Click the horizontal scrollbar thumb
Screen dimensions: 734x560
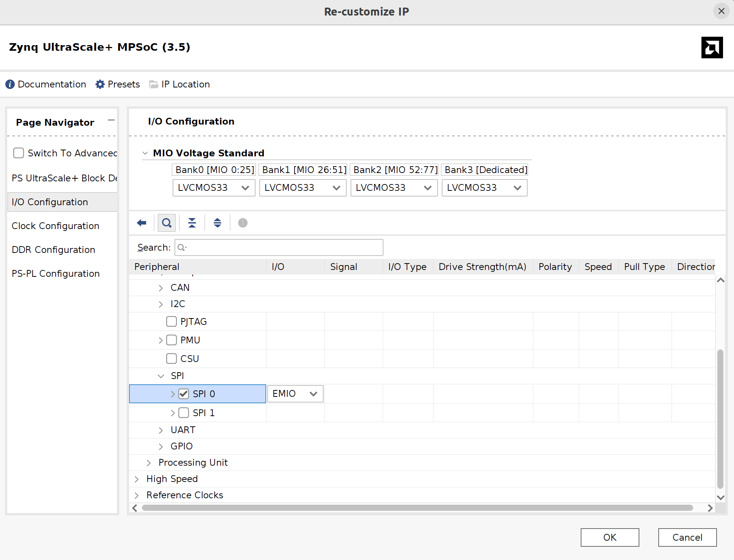(418, 508)
